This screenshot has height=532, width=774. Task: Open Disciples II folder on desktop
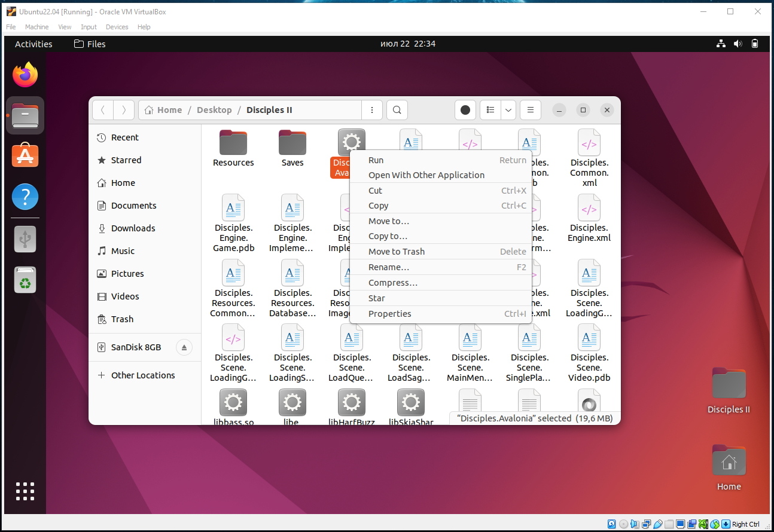(729, 391)
